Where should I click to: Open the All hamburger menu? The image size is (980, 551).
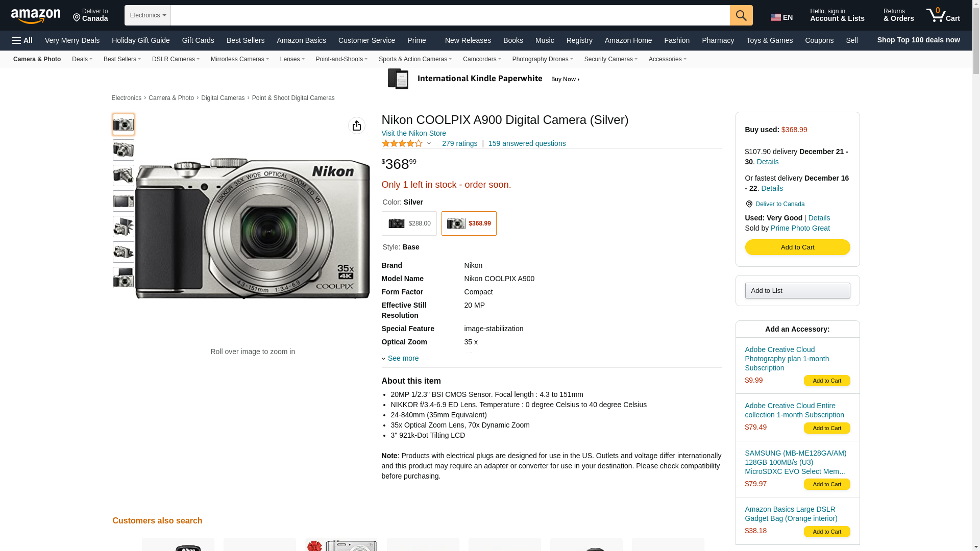coord(22,40)
